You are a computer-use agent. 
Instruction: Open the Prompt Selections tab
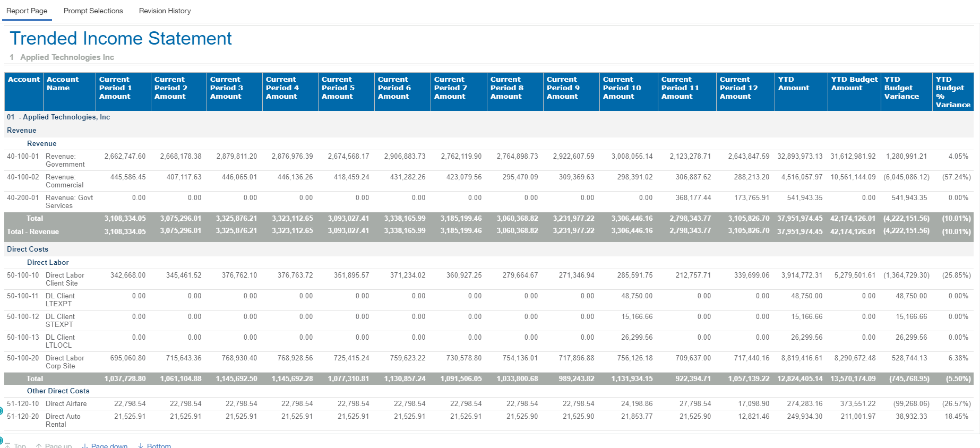click(x=93, y=11)
